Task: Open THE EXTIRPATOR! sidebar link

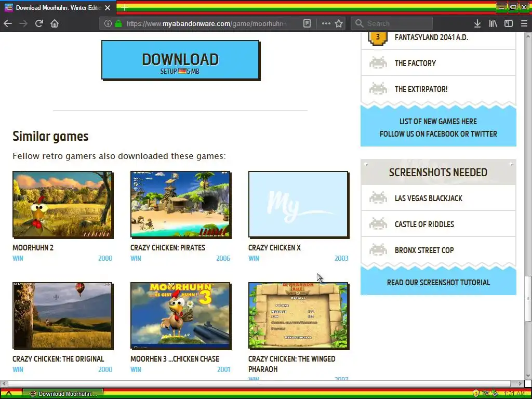Action: [421, 89]
